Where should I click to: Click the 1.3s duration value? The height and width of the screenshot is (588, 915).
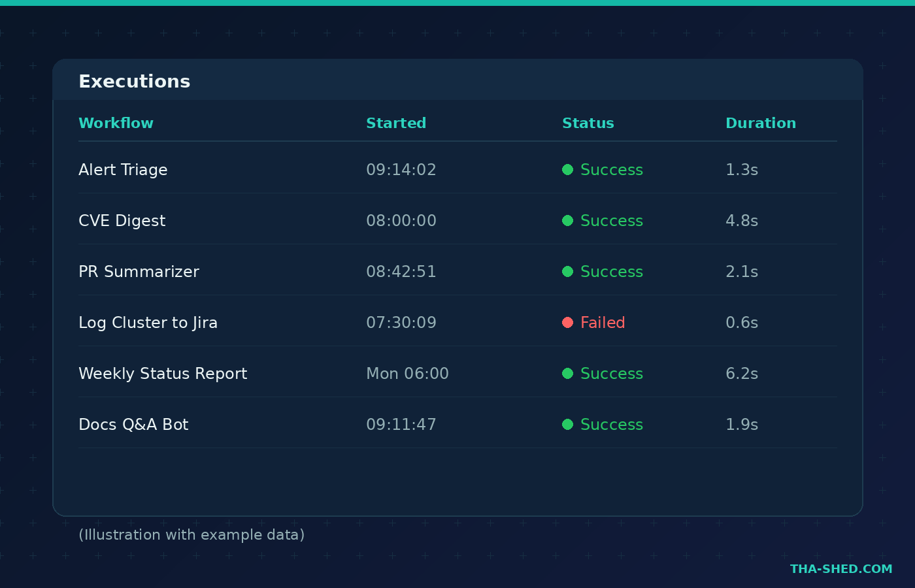tap(742, 170)
